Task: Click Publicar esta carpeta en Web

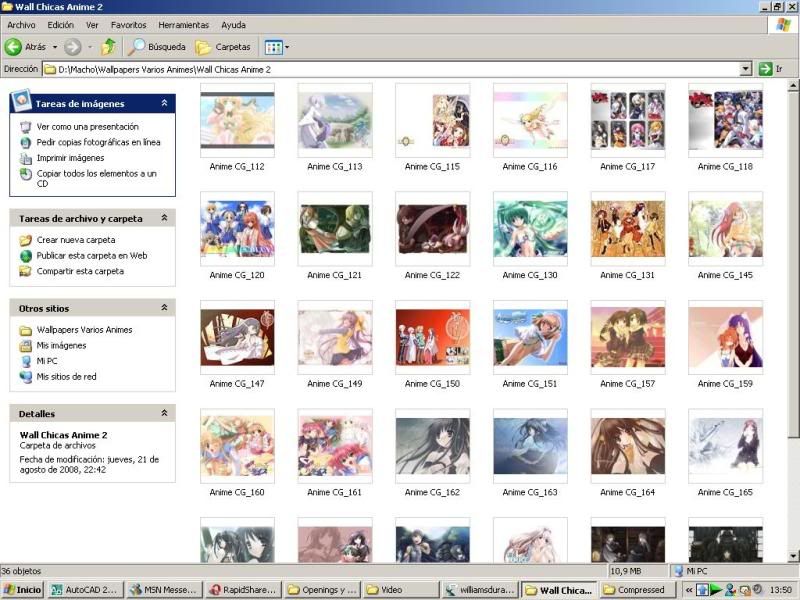Action: point(92,256)
